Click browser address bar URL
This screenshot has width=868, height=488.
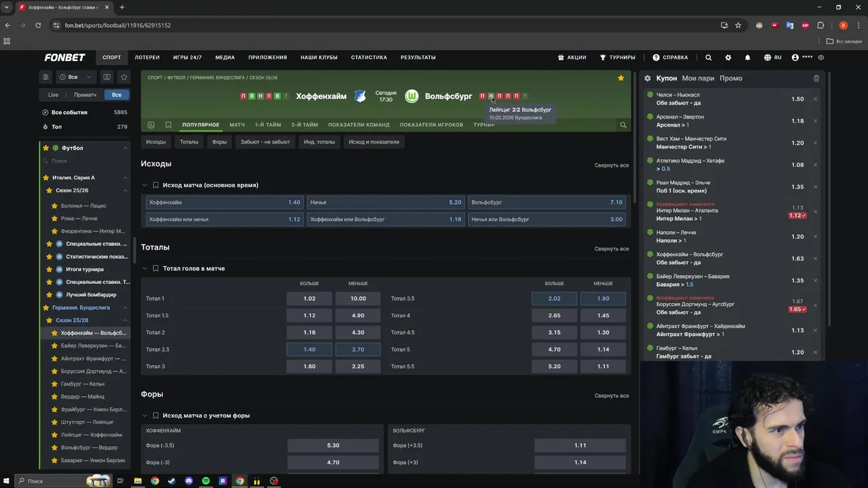coord(117,25)
